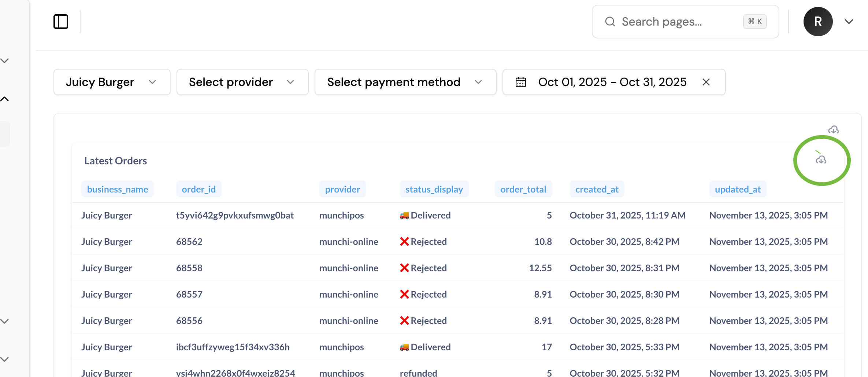Click the search magnifier icon

click(610, 22)
